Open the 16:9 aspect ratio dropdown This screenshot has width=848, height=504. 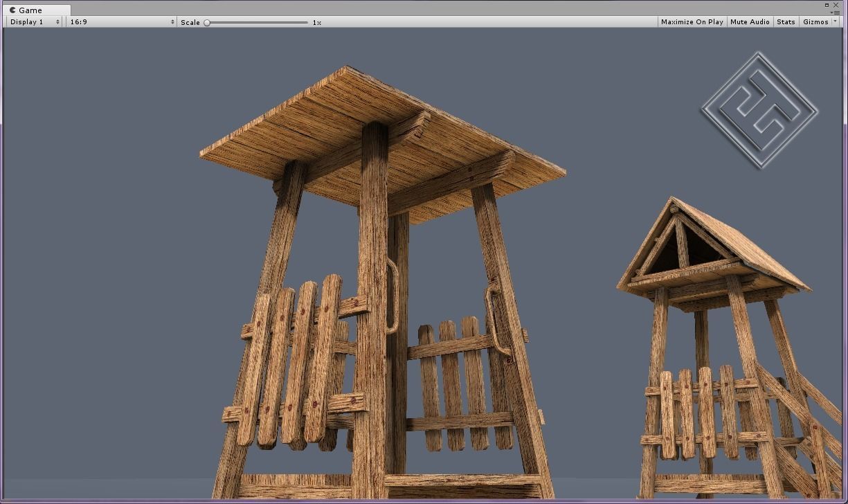122,22
